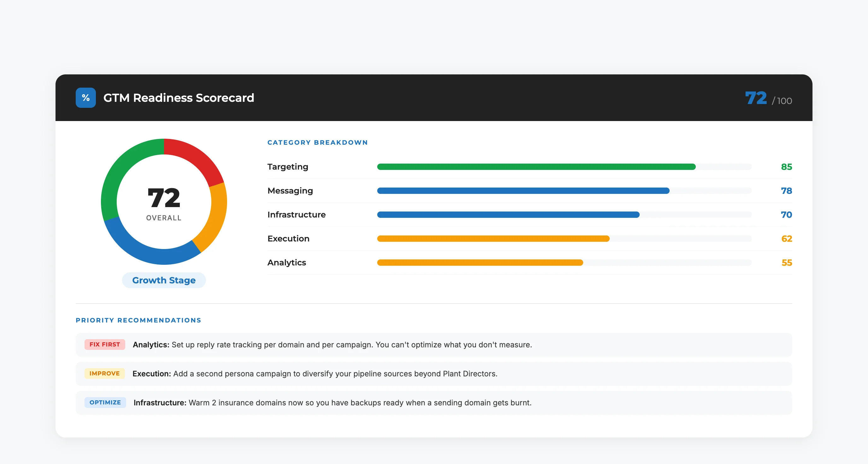Click the OPTIMIZE priority badge

105,403
